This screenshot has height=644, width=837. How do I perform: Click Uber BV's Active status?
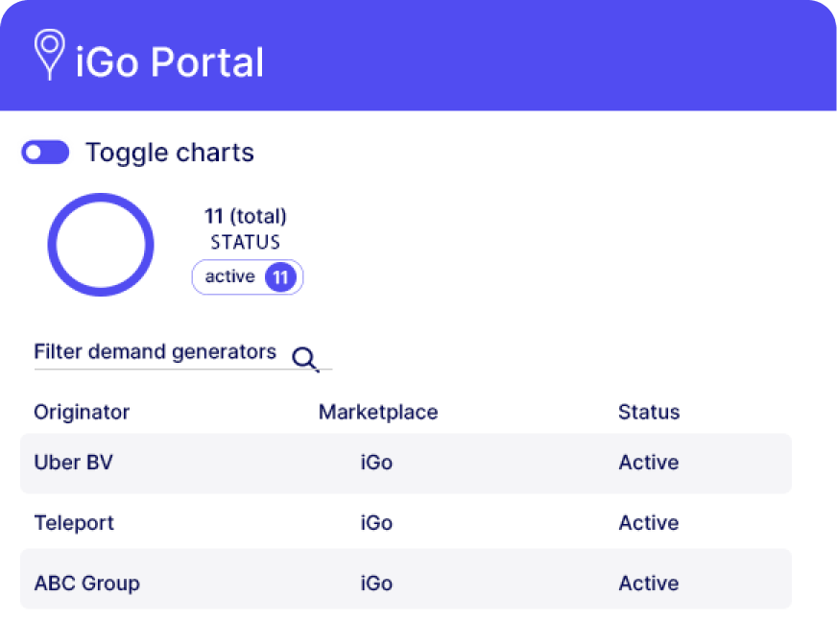(x=649, y=463)
